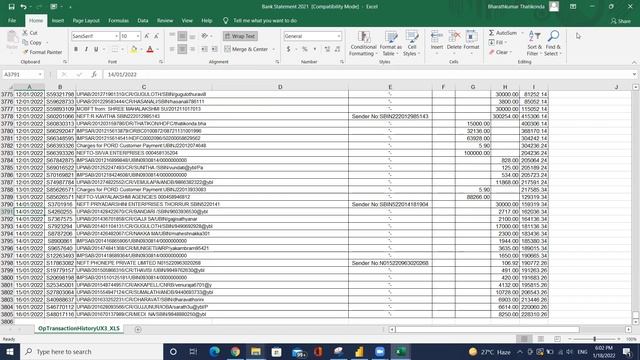Screen dimensions: 640x360
Task: Open the Orientation text angle tool
Action: pos(205,36)
